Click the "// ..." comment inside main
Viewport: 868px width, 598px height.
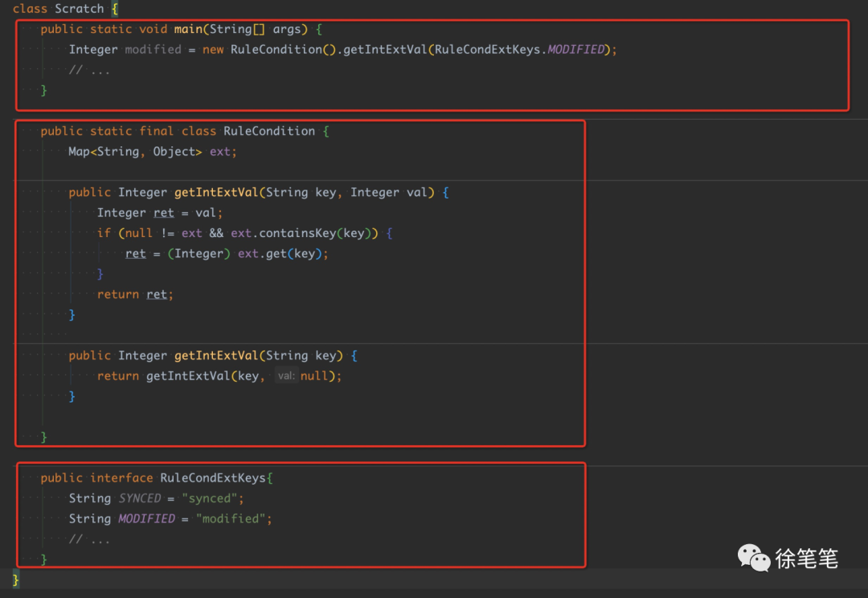pyautogui.click(x=89, y=70)
